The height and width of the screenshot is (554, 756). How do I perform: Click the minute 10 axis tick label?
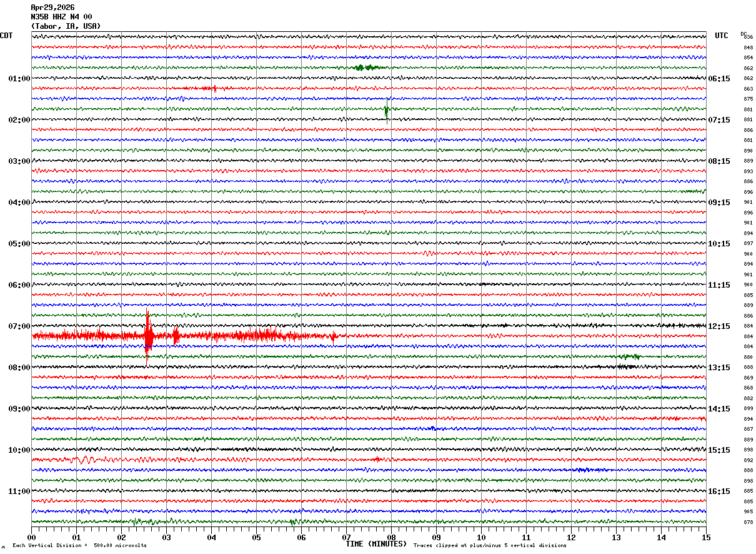(x=481, y=537)
